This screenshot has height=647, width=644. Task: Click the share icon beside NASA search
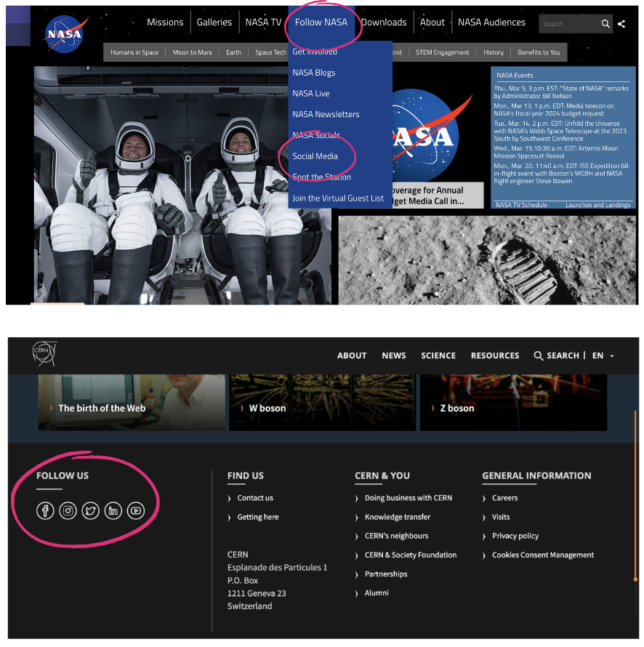pos(621,24)
